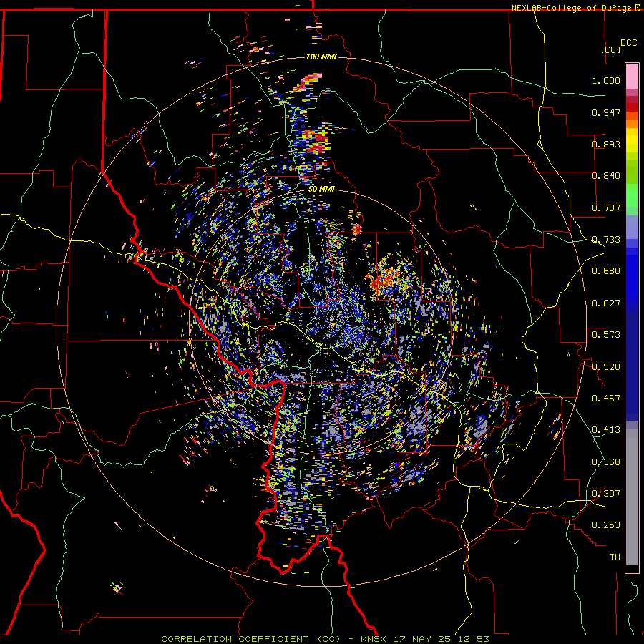Click the DCC label above color bar
644x644 pixels.
click(x=628, y=43)
